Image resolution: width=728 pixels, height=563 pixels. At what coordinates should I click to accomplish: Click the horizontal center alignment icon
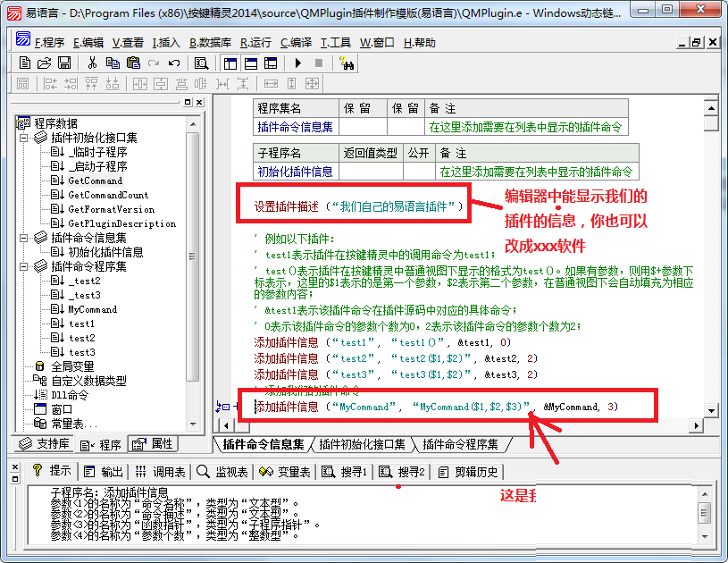coord(139,84)
